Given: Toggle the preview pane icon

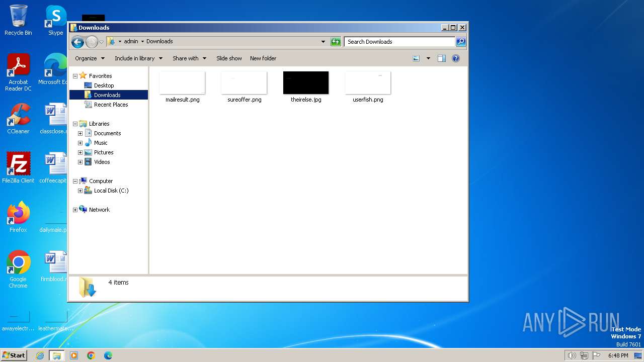Looking at the screenshot, I should pos(442,58).
